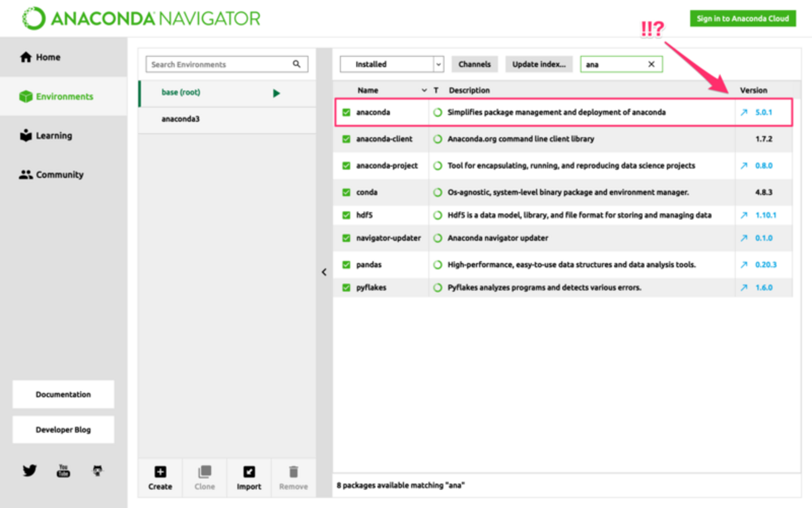Focus the Search Environments field
The width and height of the screenshot is (812, 508).
point(227,64)
